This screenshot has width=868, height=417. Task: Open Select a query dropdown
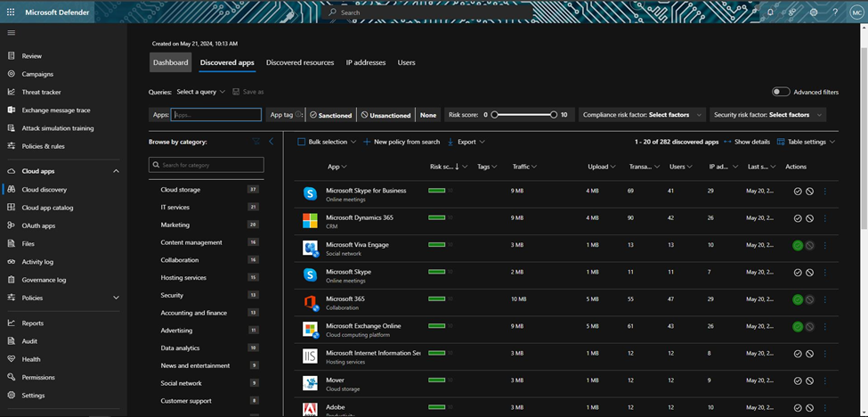click(x=201, y=92)
